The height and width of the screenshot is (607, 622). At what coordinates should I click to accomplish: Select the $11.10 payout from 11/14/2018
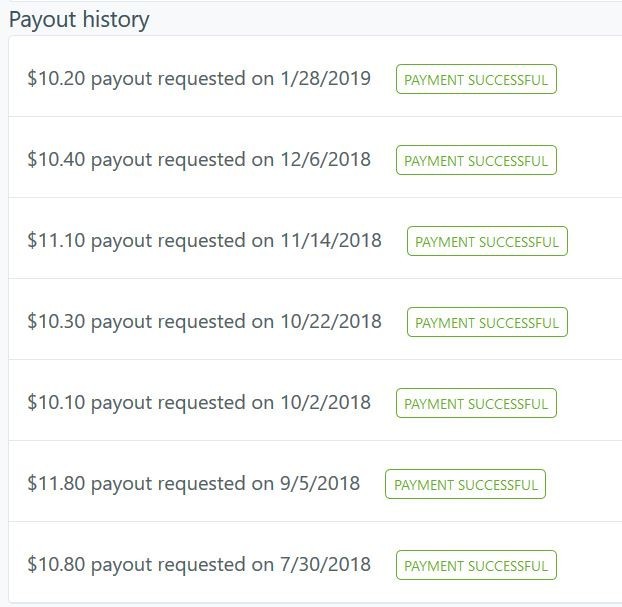(315, 238)
